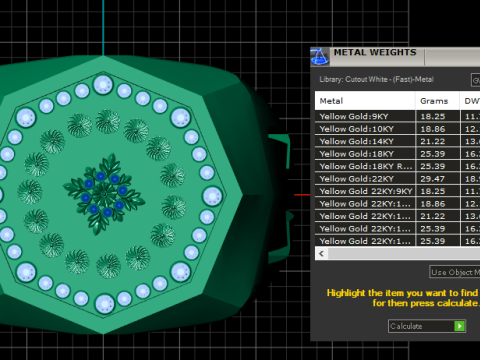Highlight the Yellow Gold:14KY row

[397, 141]
